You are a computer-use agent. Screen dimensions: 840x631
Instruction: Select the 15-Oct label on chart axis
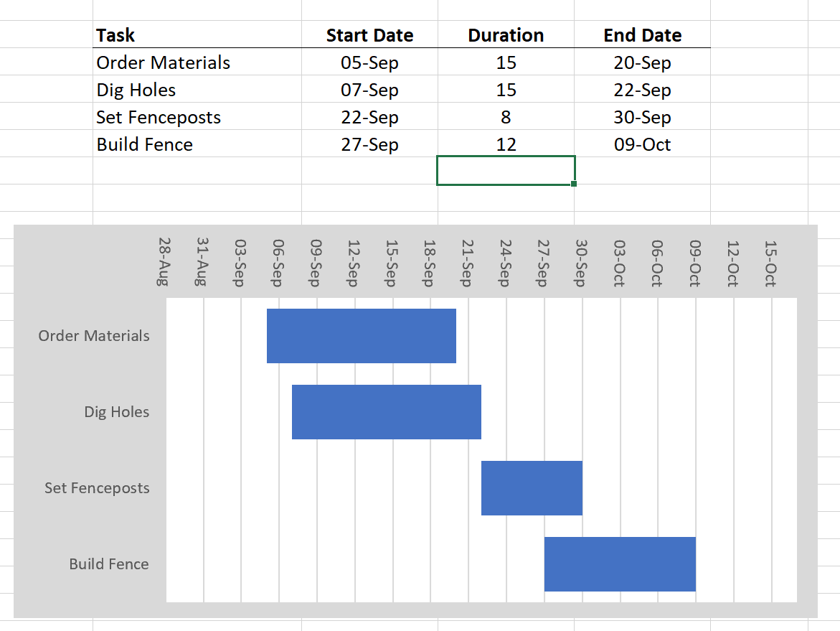point(770,262)
